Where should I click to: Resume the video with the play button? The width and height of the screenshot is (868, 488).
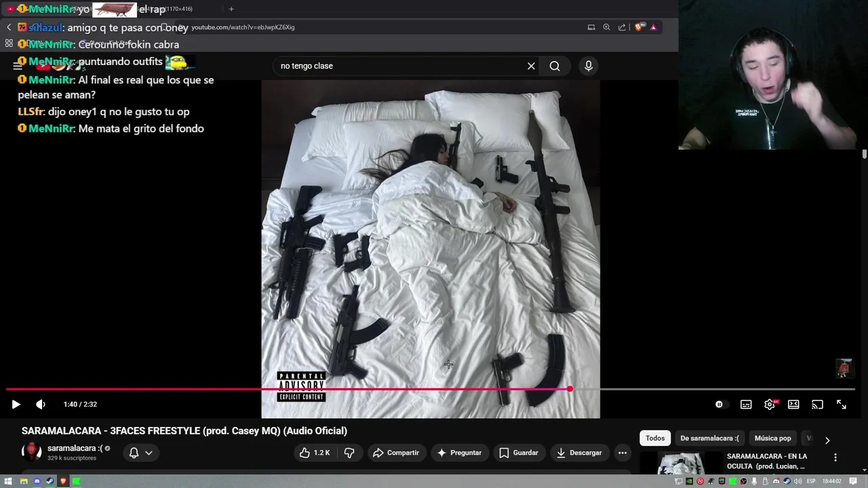click(x=16, y=404)
